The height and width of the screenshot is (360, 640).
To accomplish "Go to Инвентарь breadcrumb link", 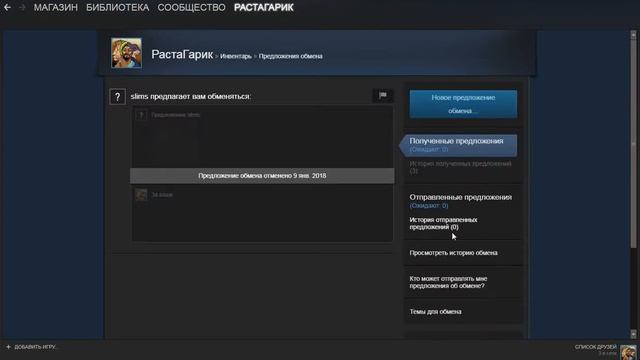I will click(236, 56).
